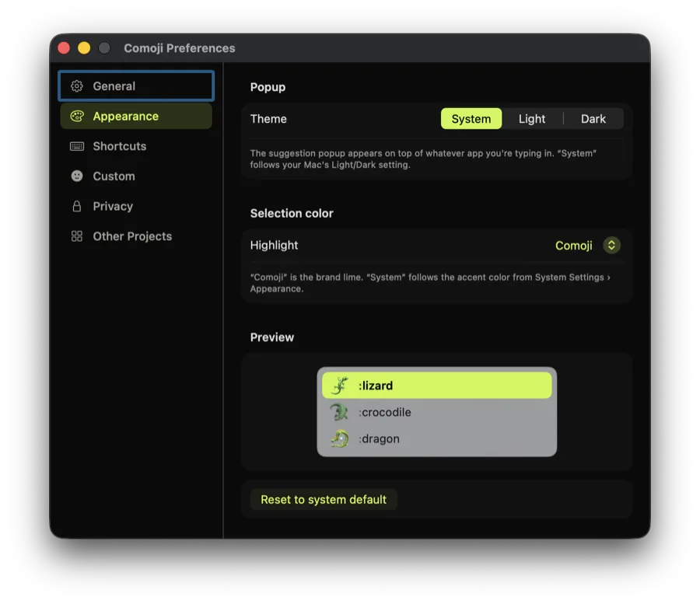The image size is (700, 604).
Task: Click the padlock icon beside Privacy
Action: (77, 206)
